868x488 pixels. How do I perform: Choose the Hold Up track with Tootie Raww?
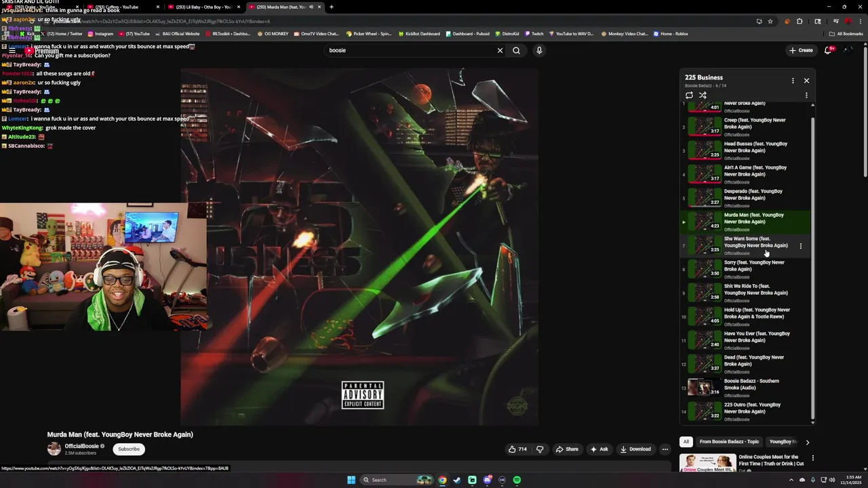pyautogui.click(x=746, y=317)
